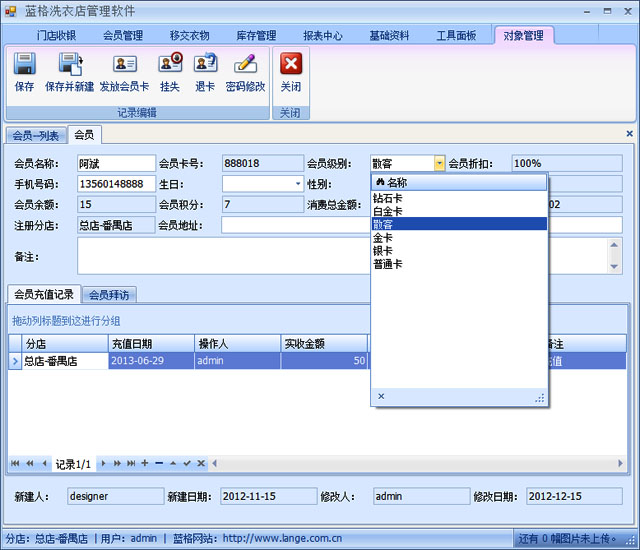Click the admin operator cell
This screenshot has width=640, height=550.
point(237,361)
